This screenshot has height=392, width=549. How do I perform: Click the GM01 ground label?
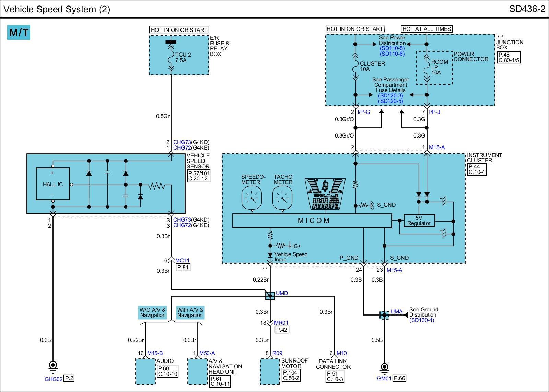pyautogui.click(x=384, y=379)
